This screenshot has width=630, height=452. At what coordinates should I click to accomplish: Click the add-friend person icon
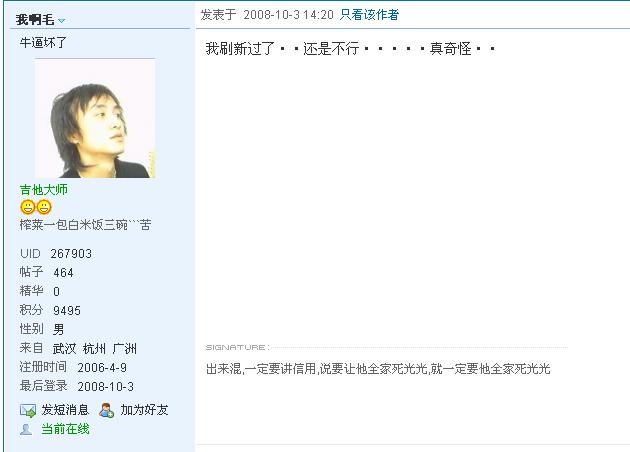click(x=106, y=410)
